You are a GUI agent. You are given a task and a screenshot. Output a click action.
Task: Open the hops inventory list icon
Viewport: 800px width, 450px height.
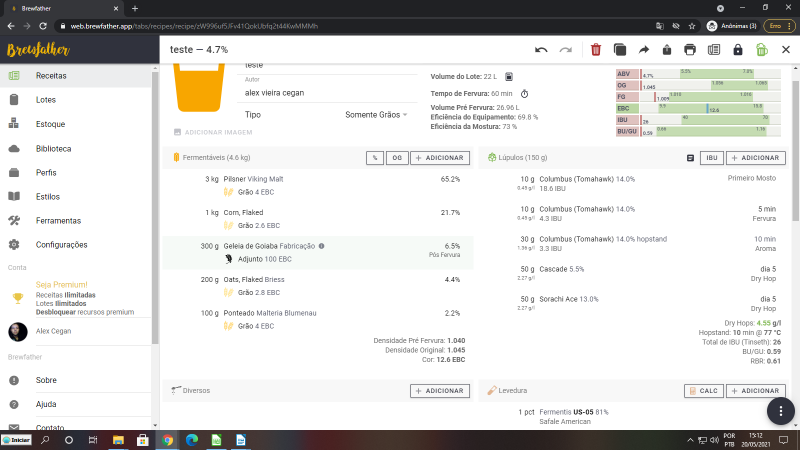690,158
